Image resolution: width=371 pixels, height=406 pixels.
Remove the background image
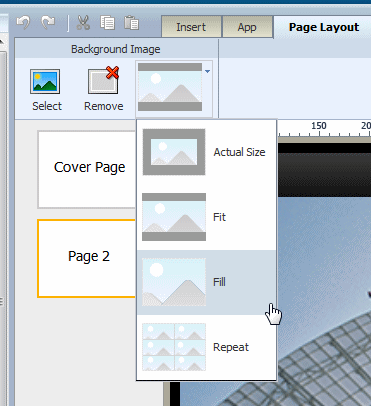(103, 90)
